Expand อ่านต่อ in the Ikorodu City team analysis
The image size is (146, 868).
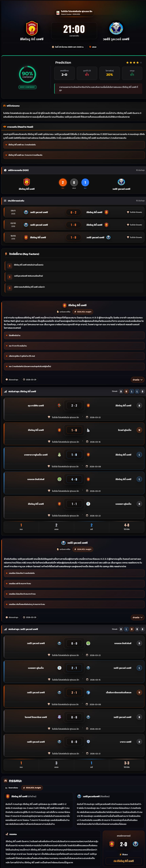[x=138, y=379]
